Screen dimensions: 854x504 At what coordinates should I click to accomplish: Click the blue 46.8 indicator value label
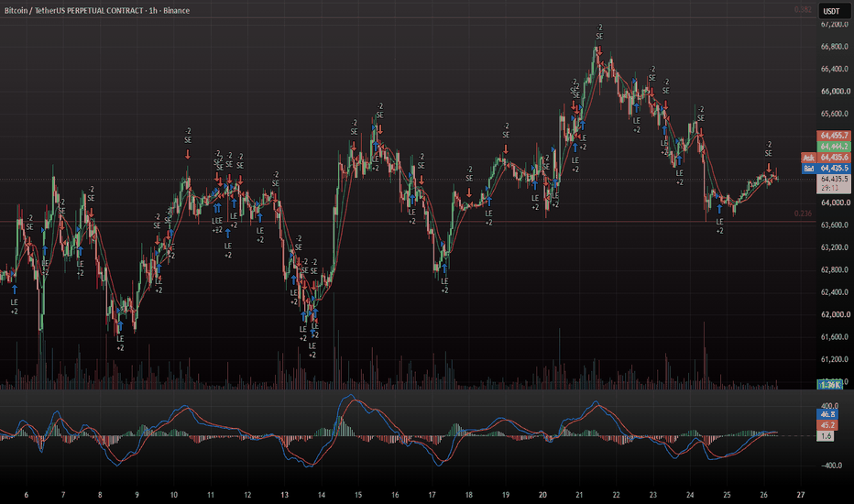click(827, 414)
